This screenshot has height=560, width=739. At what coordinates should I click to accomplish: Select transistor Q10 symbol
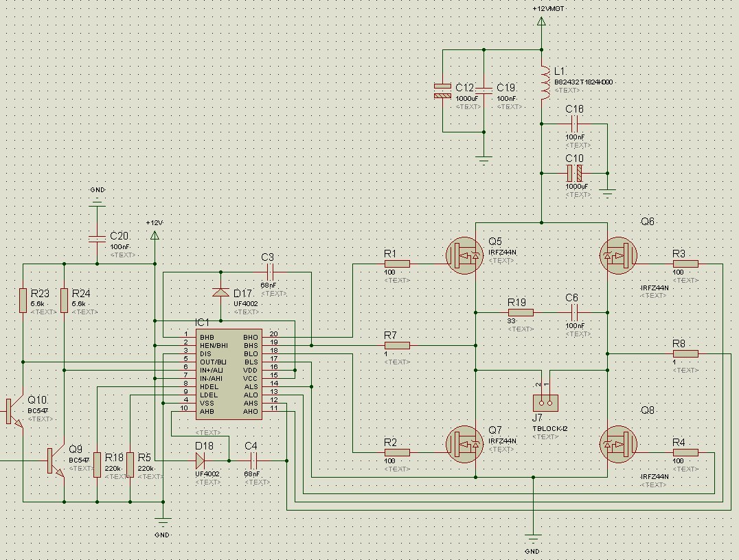pyautogui.click(x=14, y=412)
